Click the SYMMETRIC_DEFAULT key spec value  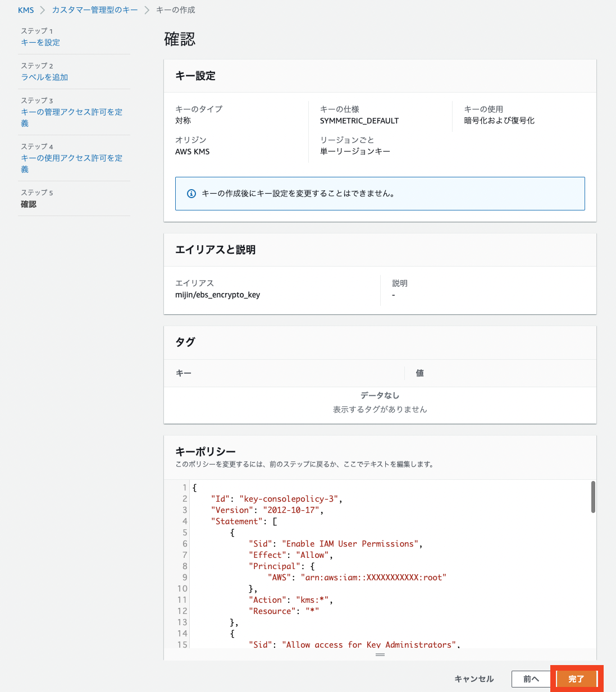(359, 121)
